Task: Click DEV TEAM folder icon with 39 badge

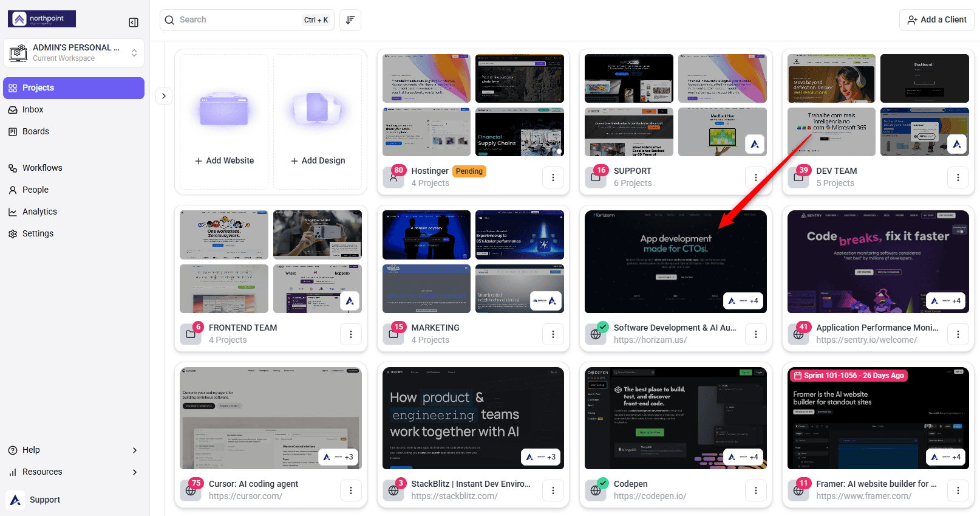Action: point(798,177)
